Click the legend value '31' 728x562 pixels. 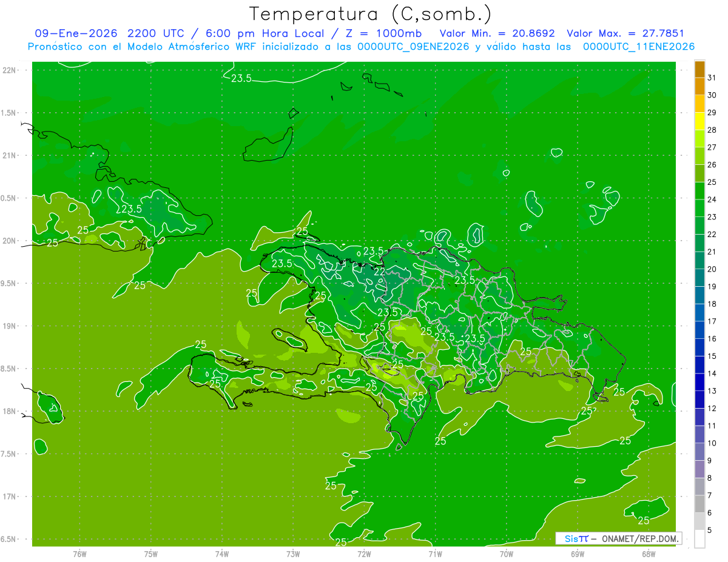(712, 78)
